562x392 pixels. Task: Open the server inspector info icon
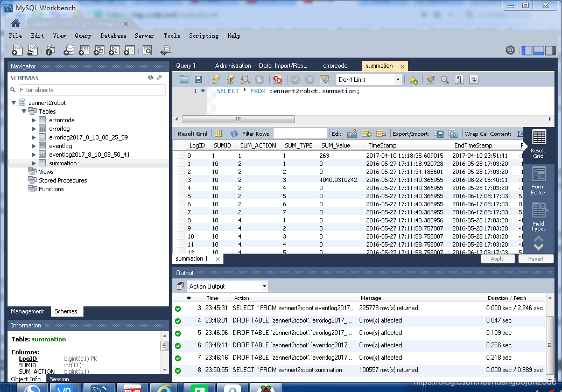(50, 50)
